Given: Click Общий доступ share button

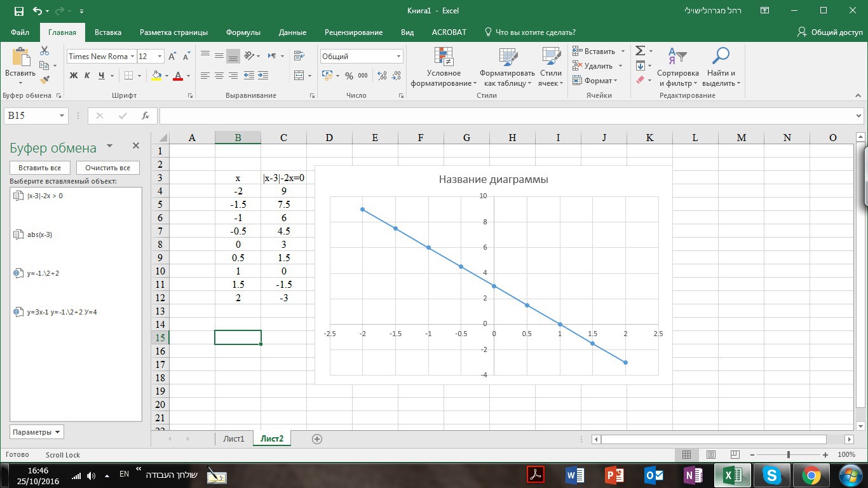Looking at the screenshot, I should (x=830, y=32).
